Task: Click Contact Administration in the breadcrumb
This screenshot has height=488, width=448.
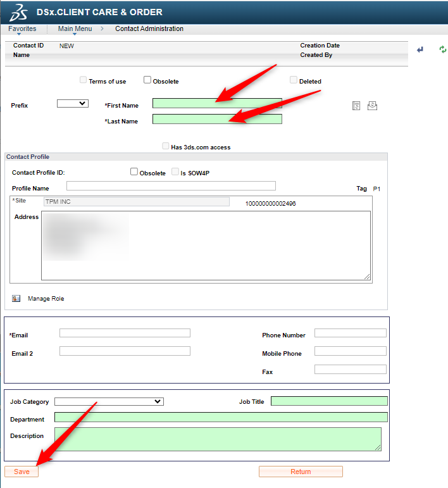Action: 149,29
